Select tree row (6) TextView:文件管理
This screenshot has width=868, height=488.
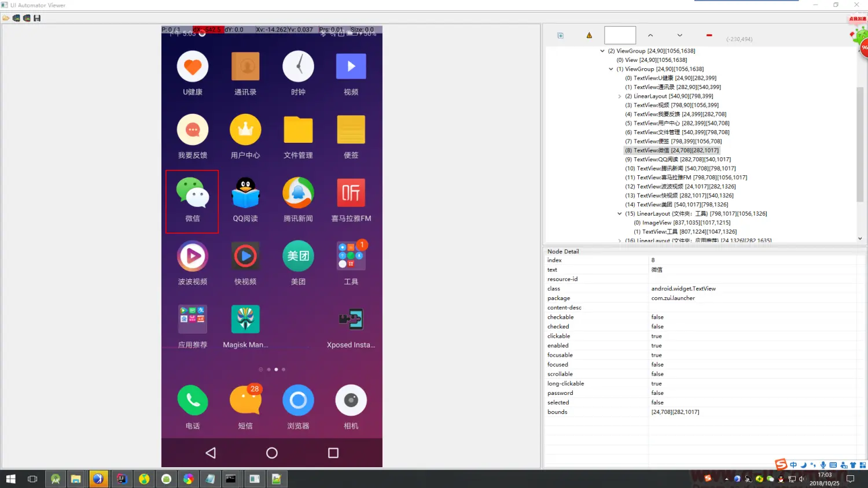tap(677, 132)
